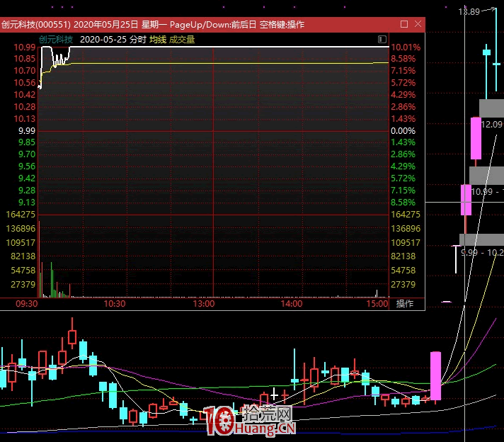Image resolution: width=504 pixels, height=442 pixels.
Task: Click the 13.89 high price annotation
Action: coord(469,12)
